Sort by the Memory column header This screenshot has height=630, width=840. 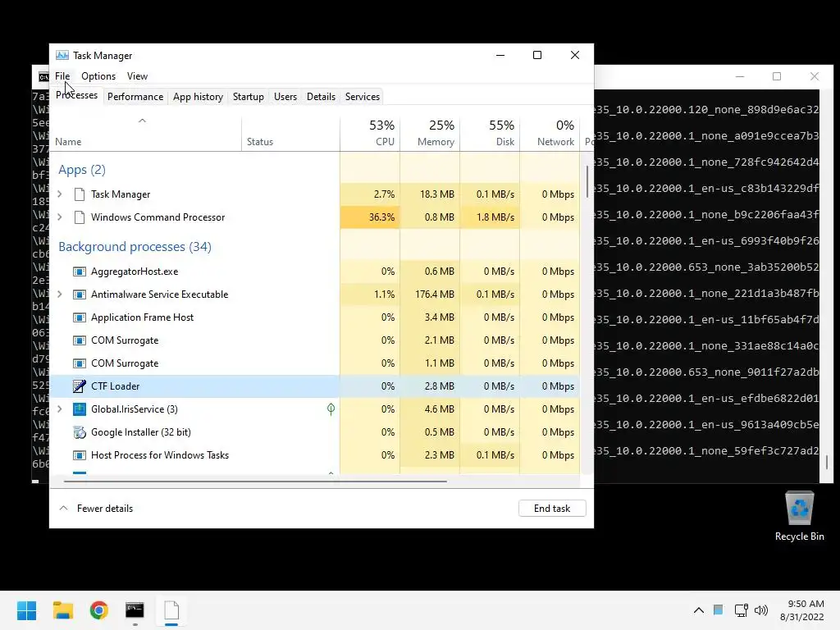point(430,134)
